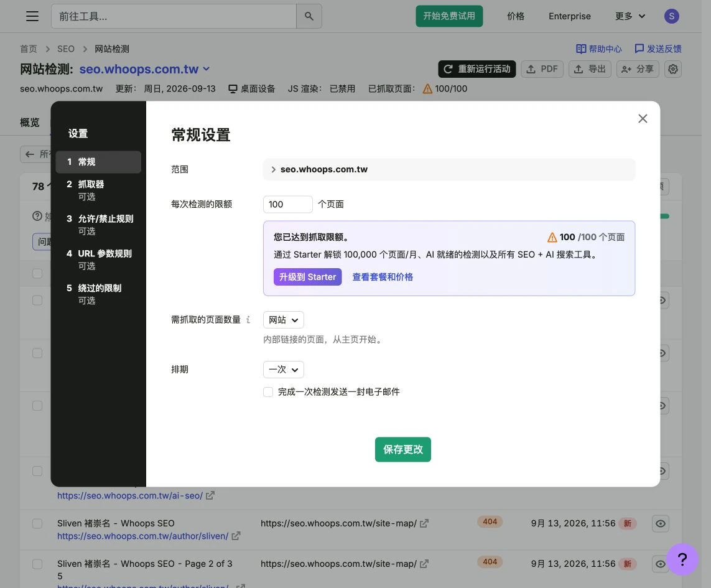Click the 每次检测的限额 input field
The height and width of the screenshot is (588, 711).
click(287, 204)
